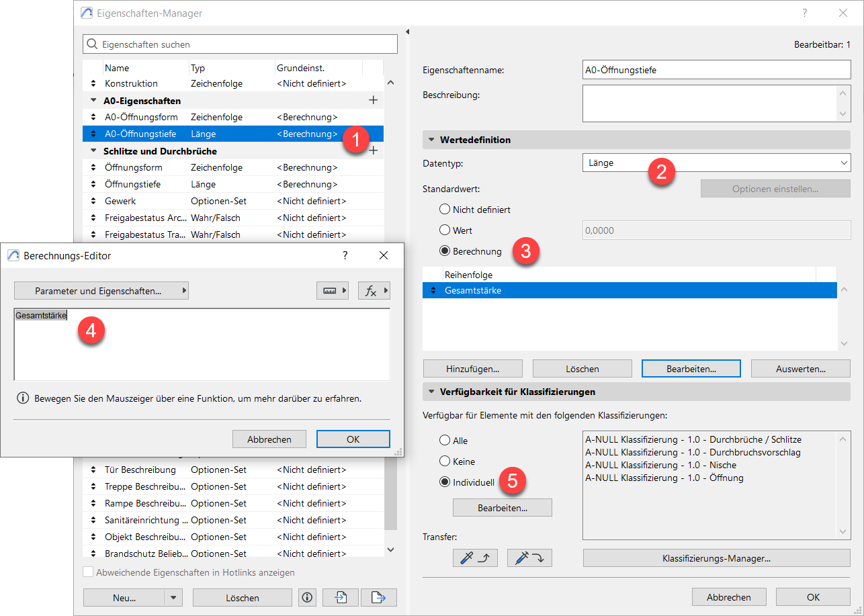Screen dimensions: 864x616
Task: Click Bearbeiten under the Individuell option
Action: (503, 507)
